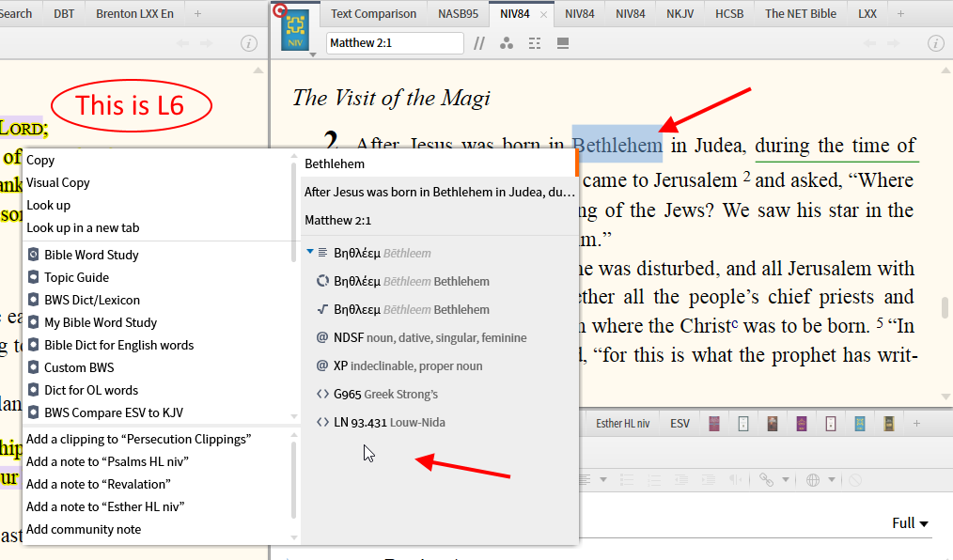The height and width of the screenshot is (560, 953).
Task: Expand the hyperlink options dropdown arrow
Action: [x=786, y=480]
